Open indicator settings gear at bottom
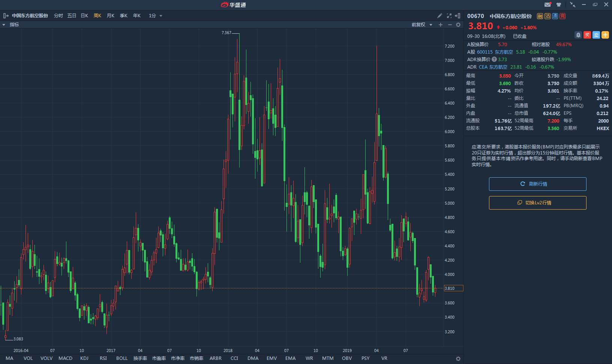The image size is (612, 364). (x=458, y=359)
